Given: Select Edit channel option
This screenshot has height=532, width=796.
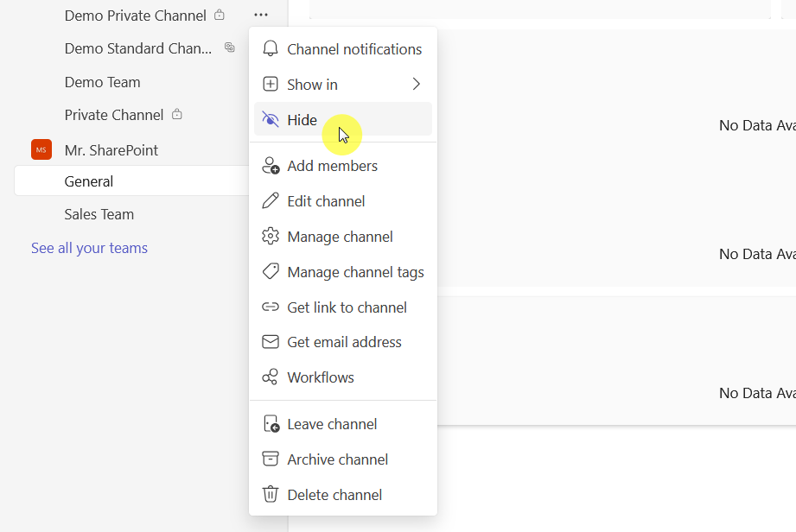Looking at the screenshot, I should point(342,201).
